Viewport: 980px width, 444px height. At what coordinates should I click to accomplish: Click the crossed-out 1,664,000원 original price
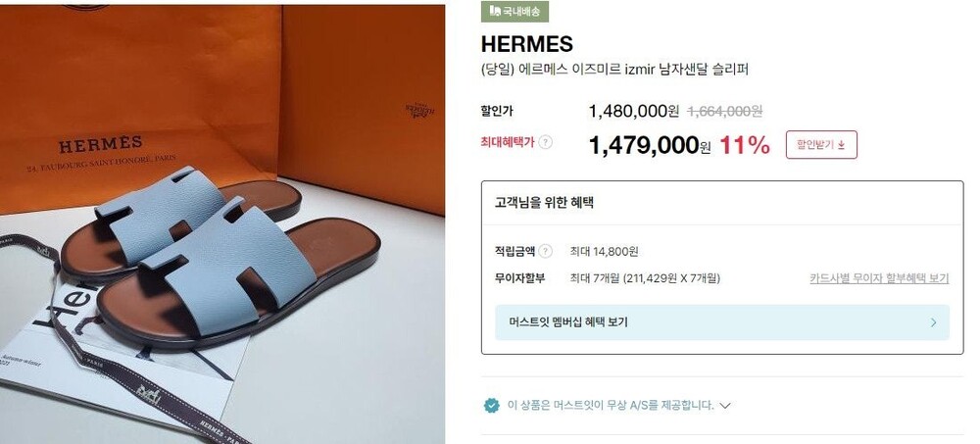[725, 112]
